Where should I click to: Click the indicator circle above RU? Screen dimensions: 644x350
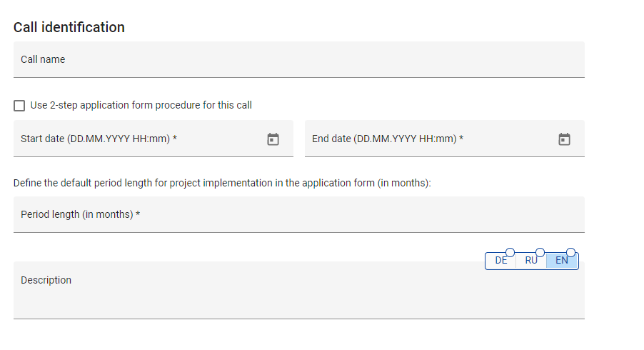(540, 252)
